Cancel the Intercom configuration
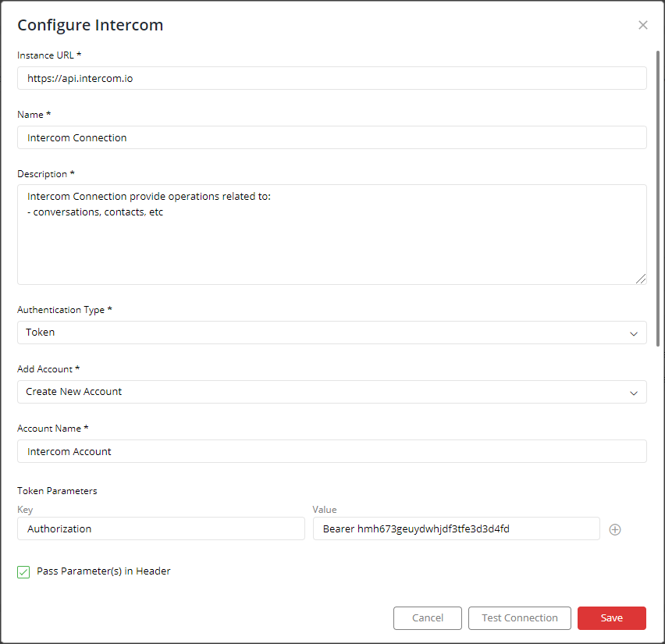This screenshot has width=665, height=644. pyautogui.click(x=427, y=617)
